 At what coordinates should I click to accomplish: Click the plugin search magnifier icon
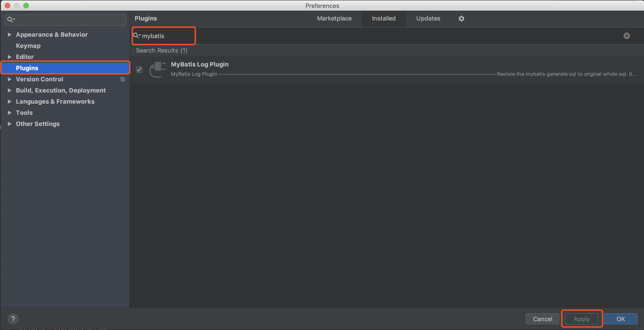[x=136, y=36]
